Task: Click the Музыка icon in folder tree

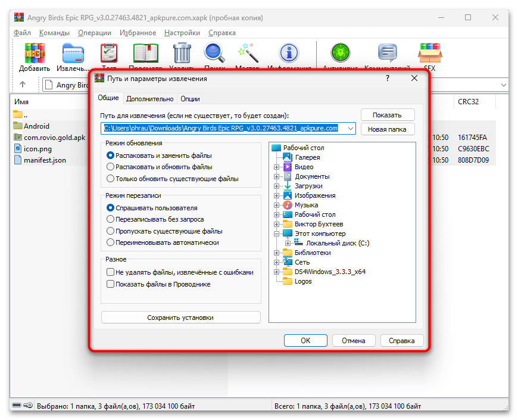Action: pos(288,205)
